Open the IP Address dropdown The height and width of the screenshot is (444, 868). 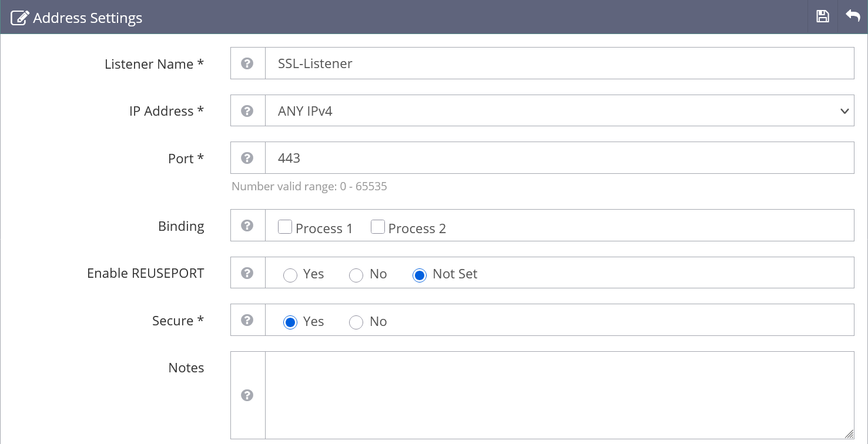click(558, 110)
